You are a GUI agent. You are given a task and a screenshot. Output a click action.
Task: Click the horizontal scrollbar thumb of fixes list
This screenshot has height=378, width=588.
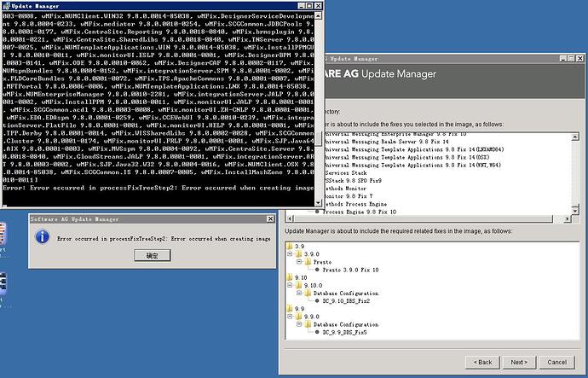pyautogui.click(x=423, y=218)
